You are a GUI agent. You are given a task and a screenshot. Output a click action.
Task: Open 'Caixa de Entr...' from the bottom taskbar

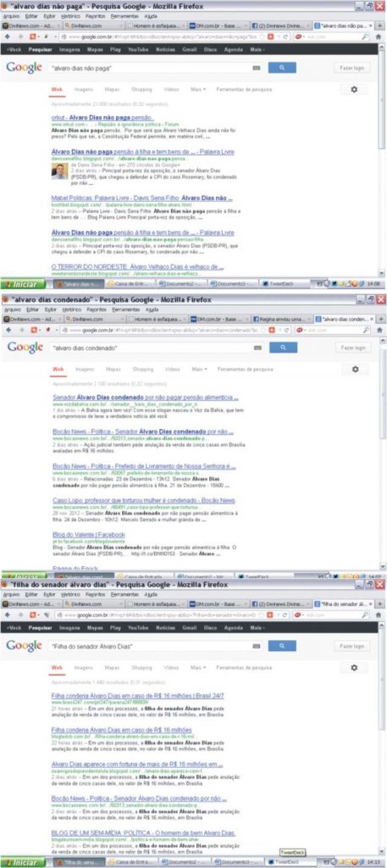click(x=130, y=863)
